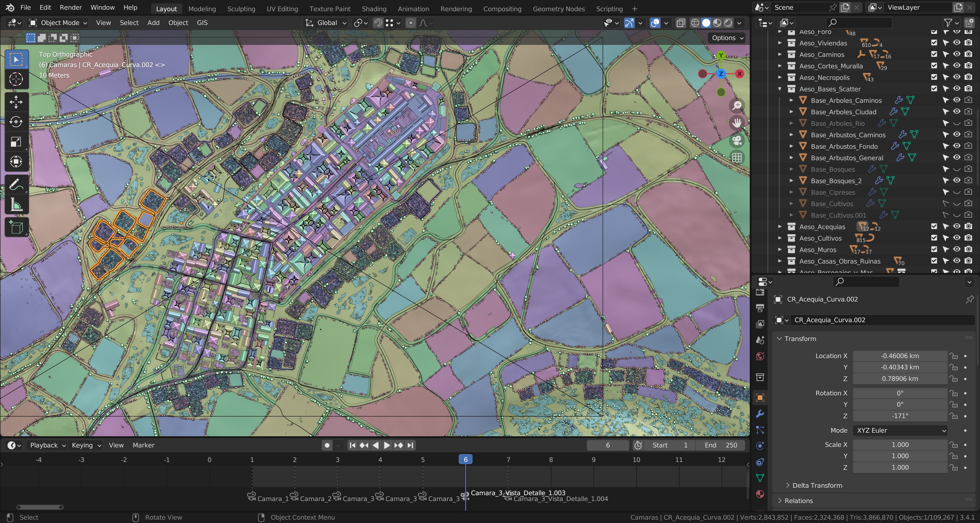Toggle visibility of Aeso_Muros collection

coord(957,249)
